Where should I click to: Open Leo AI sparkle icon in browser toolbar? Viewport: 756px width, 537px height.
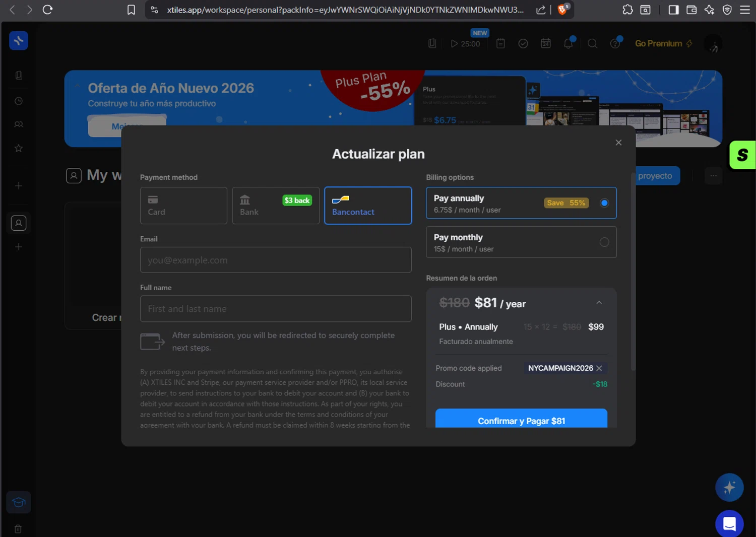pos(709,10)
